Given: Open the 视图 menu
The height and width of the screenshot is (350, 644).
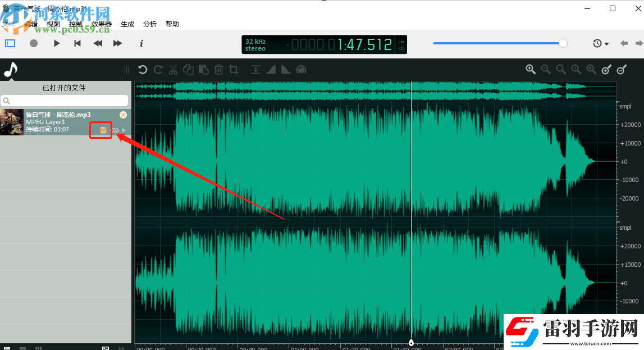Looking at the screenshot, I should pos(53,24).
